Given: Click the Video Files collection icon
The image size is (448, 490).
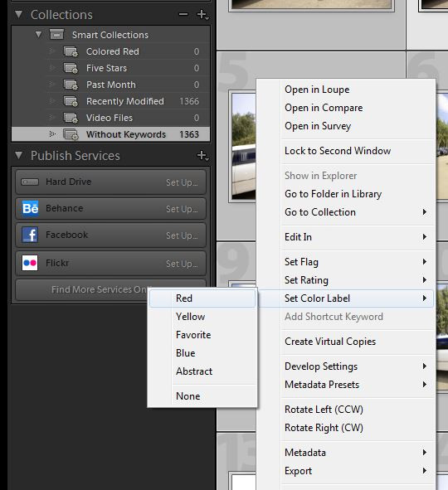Looking at the screenshot, I should click(x=71, y=118).
